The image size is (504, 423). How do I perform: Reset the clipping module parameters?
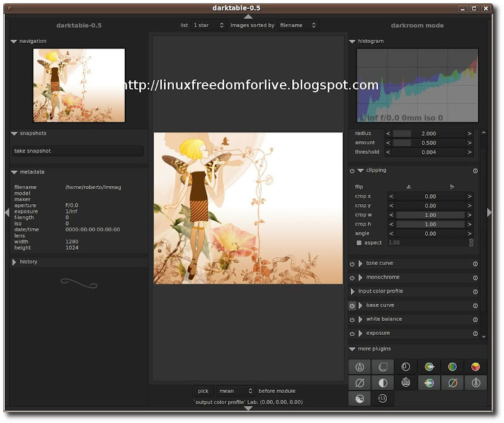475,171
